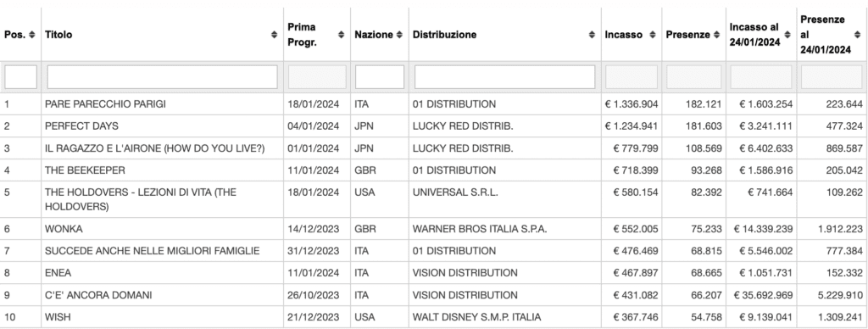Focus the Nazione filter field
Screen dimensions: 868x329
pos(380,77)
